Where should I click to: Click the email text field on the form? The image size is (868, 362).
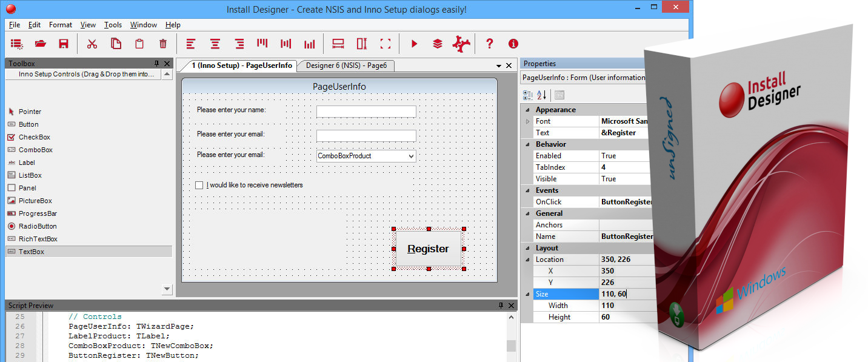pos(366,136)
